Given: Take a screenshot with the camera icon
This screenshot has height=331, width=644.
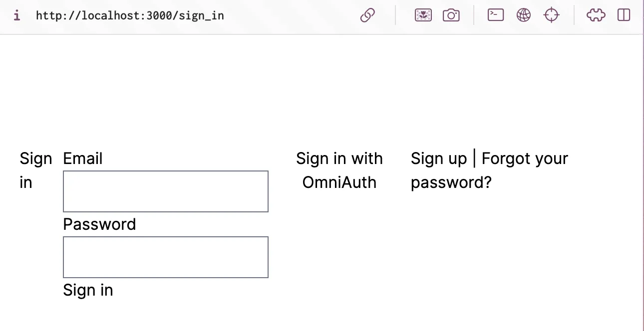Looking at the screenshot, I should 451,15.
